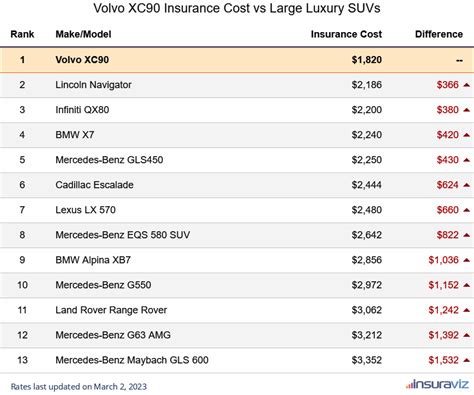The width and height of the screenshot is (474, 395).
Task: Click the rates last updated date text
Action: pos(79,387)
